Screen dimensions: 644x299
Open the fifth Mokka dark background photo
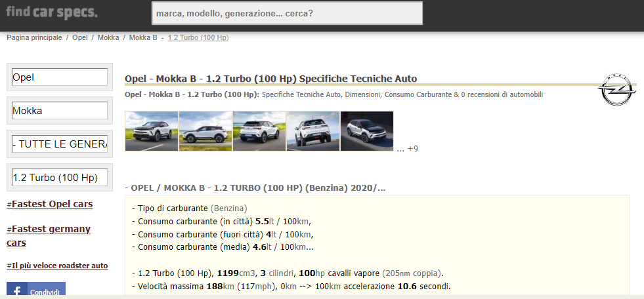[366, 131]
